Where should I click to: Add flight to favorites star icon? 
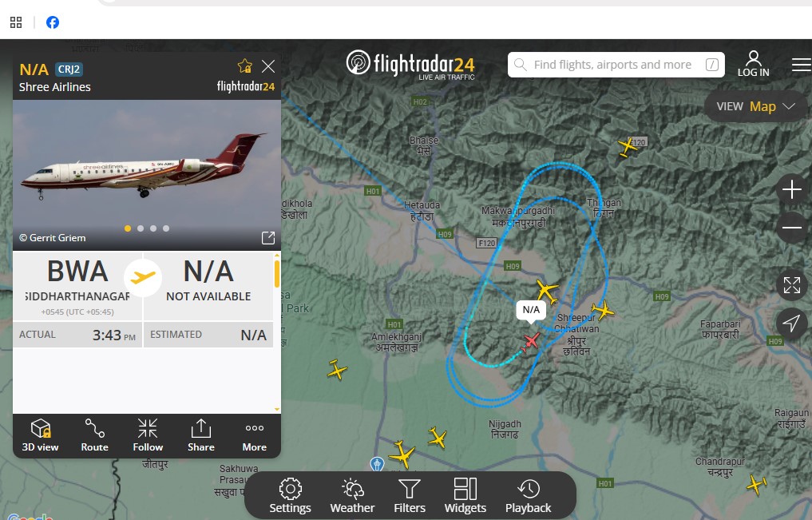(244, 65)
